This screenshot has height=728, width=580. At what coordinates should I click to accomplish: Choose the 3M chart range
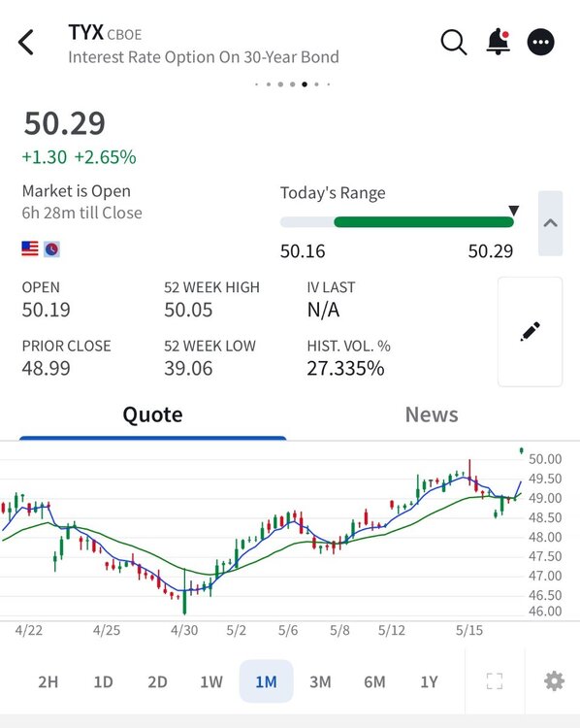pyautogui.click(x=320, y=681)
